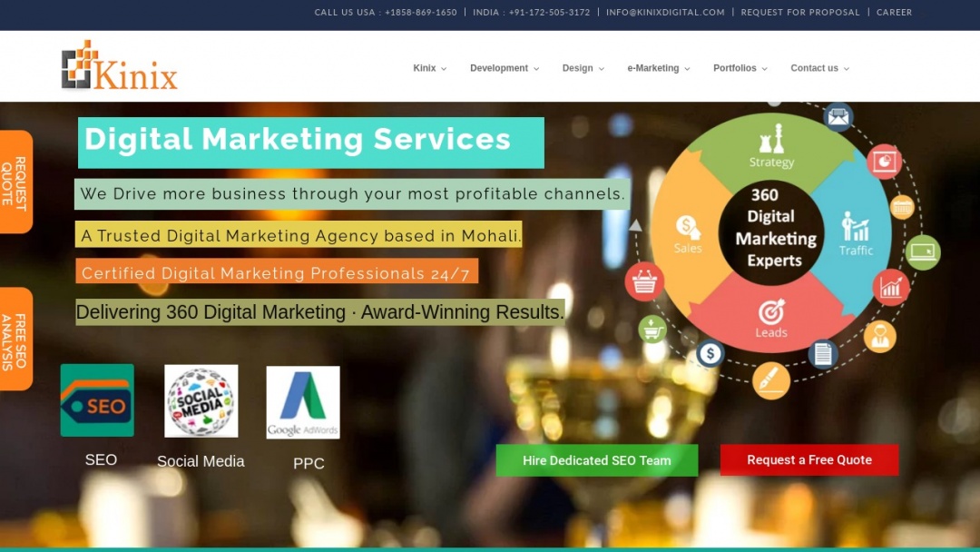Click Request a Free Quote
The height and width of the screenshot is (552, 980).
(x=808, y=459)
